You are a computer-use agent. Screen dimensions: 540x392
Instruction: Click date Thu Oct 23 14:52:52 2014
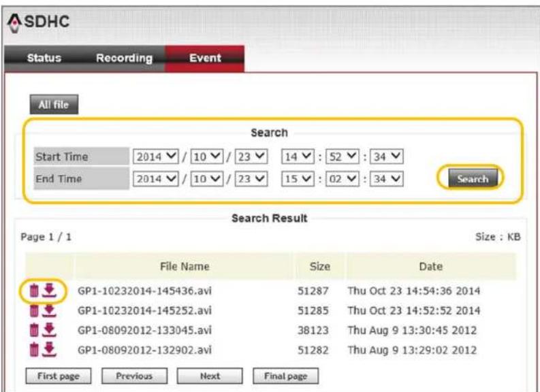click(x=414, y=311)
